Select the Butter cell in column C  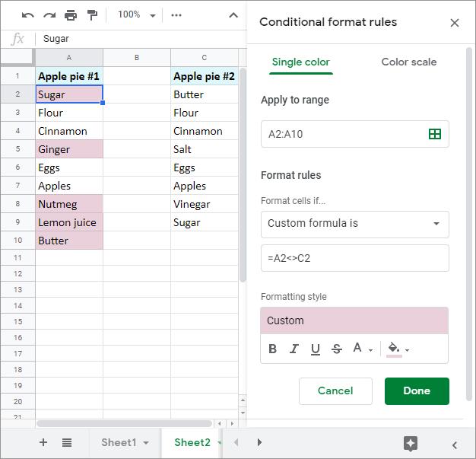tap(205, 94)
